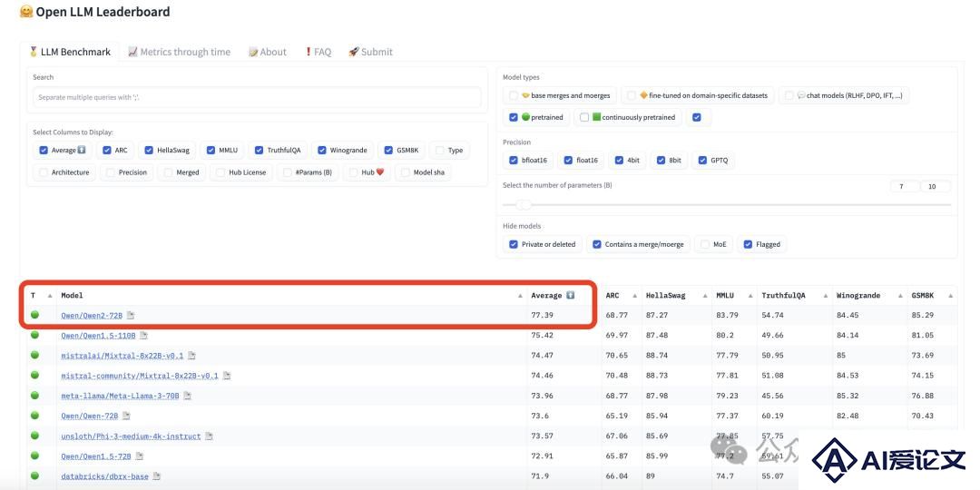Open the LLM Benchmark tab
Viewport: 980px width, 490px height.
70,52
